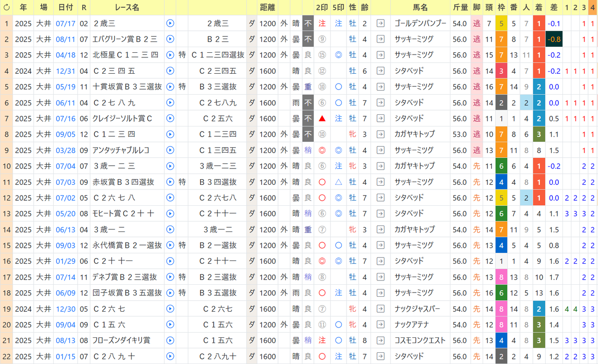Sort by the 距離 column header
The height and width of the screenshot is (364, 598).
(x=268, y=7)
